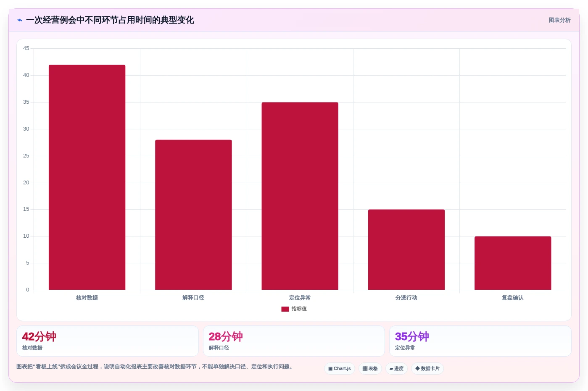Select the 解释口径 bar in the chart
This screenshot has height=391, width=588.
click(x=193, y=215)
